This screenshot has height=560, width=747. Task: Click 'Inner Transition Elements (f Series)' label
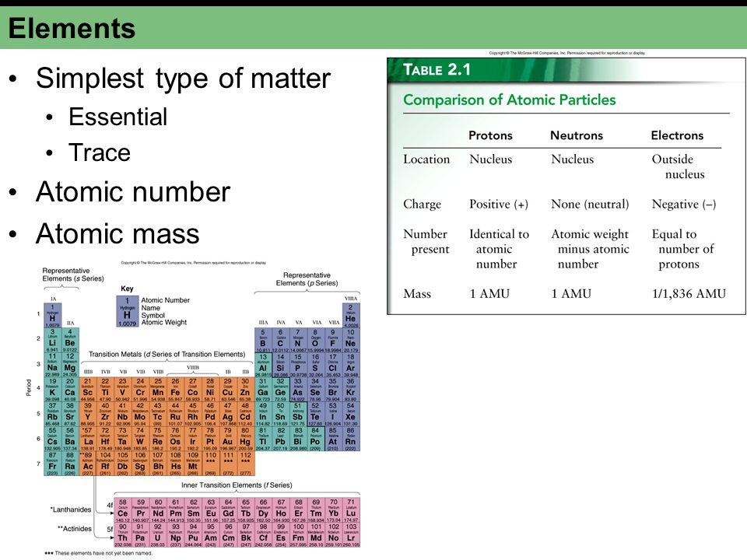[237, 485]
